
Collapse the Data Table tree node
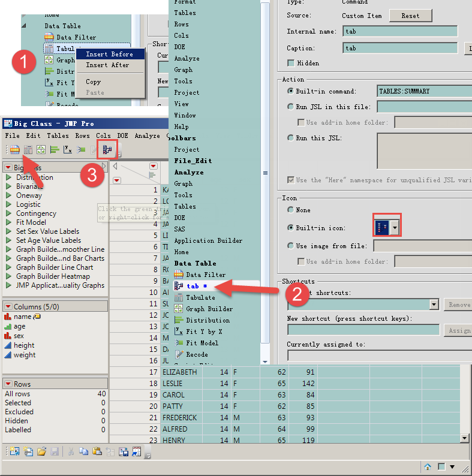pos(24,26)
